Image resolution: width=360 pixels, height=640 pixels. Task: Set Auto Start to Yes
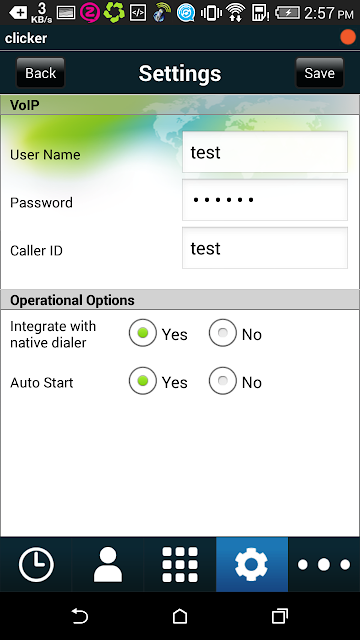142,381
